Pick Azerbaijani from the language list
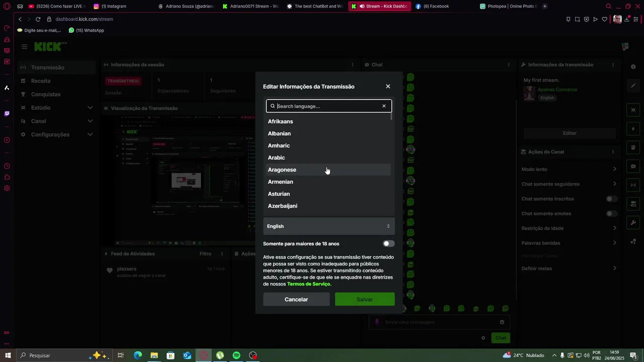This screenshot has height=362, width=644. [329, 206]
